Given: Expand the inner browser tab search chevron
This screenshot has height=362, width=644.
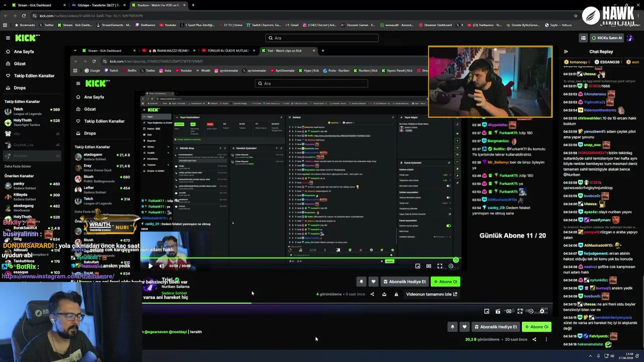Looking at the screenshot, I should coord(75,50).
